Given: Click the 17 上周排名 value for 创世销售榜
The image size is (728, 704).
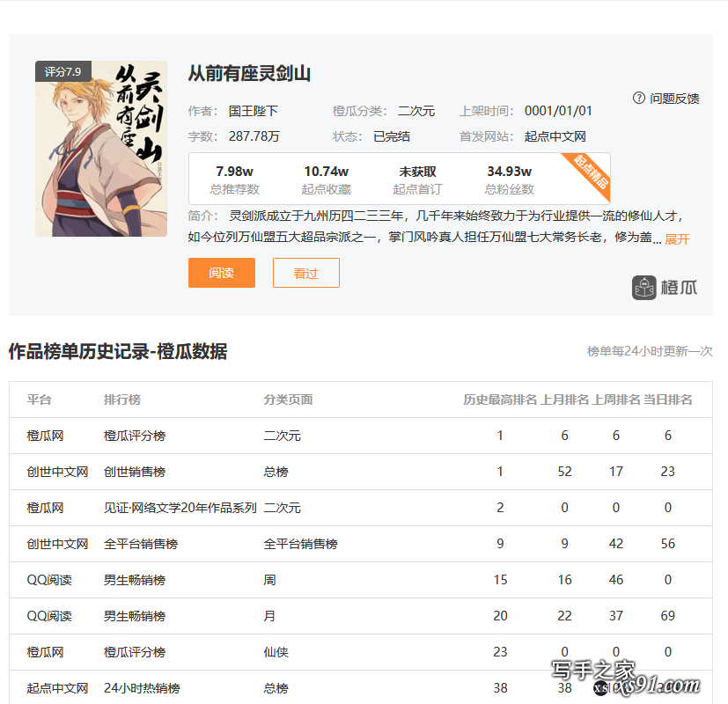Looking at the screenshot, I should [616, 472].
